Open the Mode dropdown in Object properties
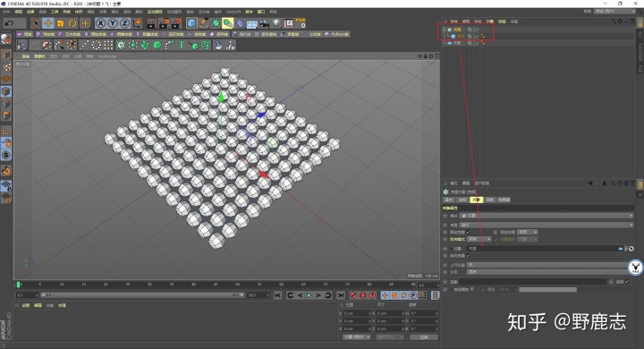The image size is (644, 349). coord(547,216)
